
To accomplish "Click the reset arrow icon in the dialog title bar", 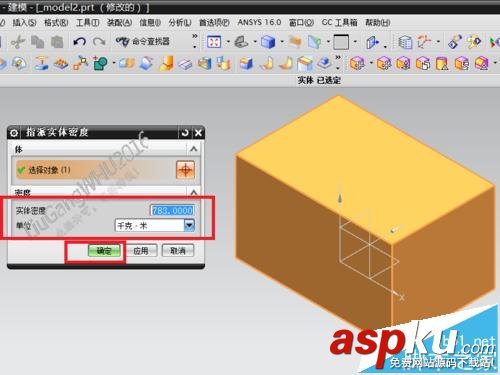I will coord(185,133).
